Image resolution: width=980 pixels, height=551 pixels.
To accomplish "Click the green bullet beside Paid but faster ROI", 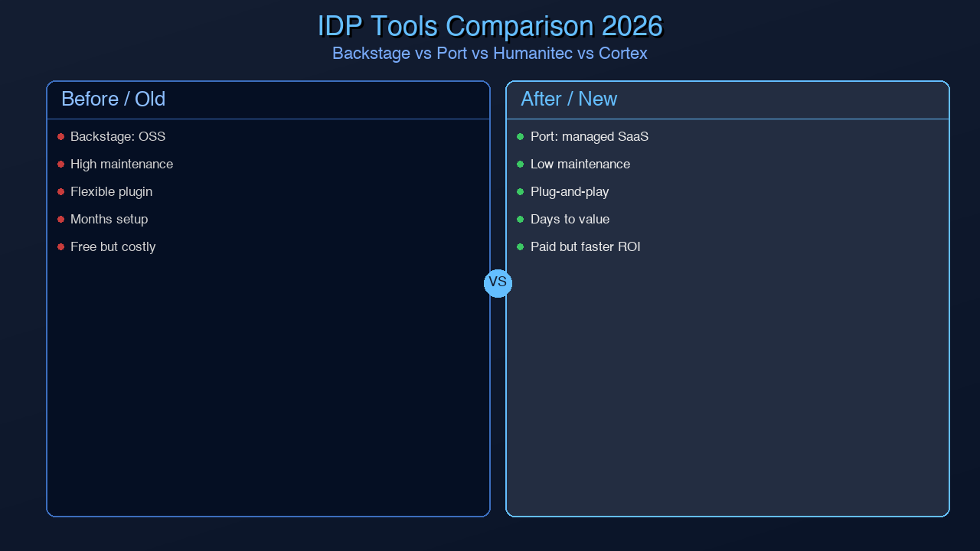I will pos(521,246).
